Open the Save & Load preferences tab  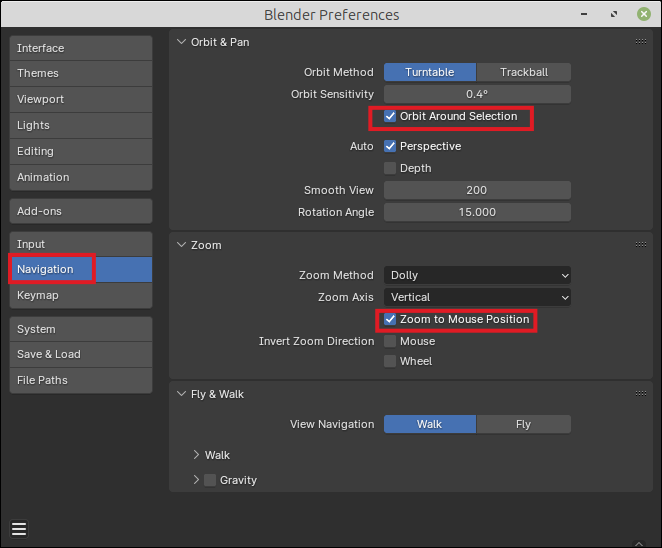(x=81, y=354)
